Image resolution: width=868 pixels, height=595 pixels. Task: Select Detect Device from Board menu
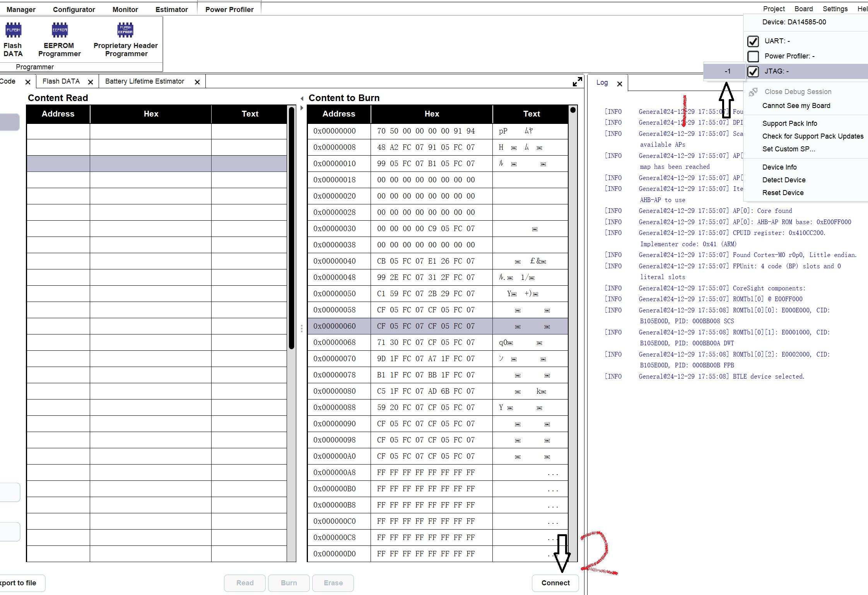(784, 180)
